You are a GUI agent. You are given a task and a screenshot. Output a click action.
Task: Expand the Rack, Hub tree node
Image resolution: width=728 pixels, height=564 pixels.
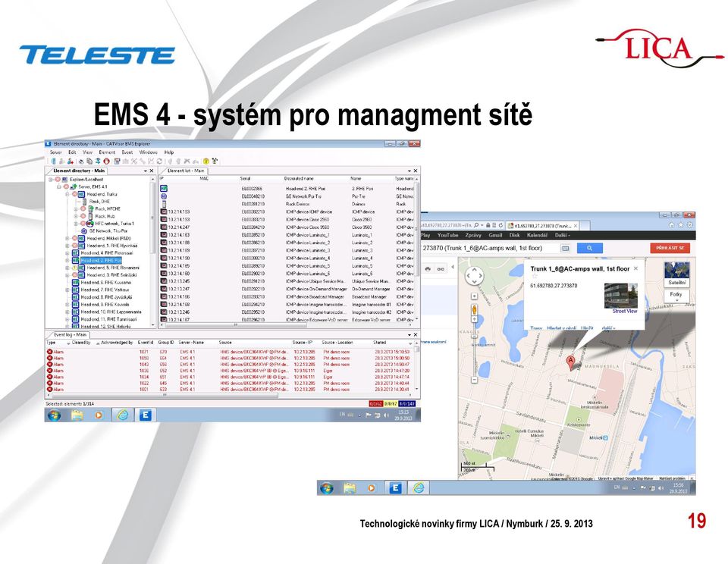76,216
